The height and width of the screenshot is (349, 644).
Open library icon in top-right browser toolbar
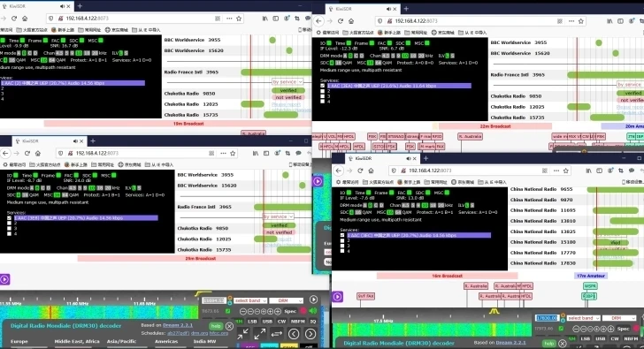[x=609, y=21]
